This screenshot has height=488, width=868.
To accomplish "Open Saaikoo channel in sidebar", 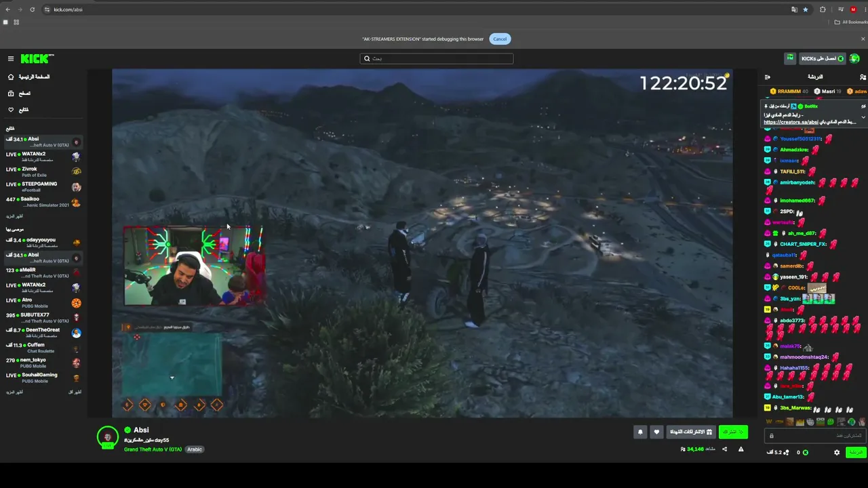I will 43,202.
